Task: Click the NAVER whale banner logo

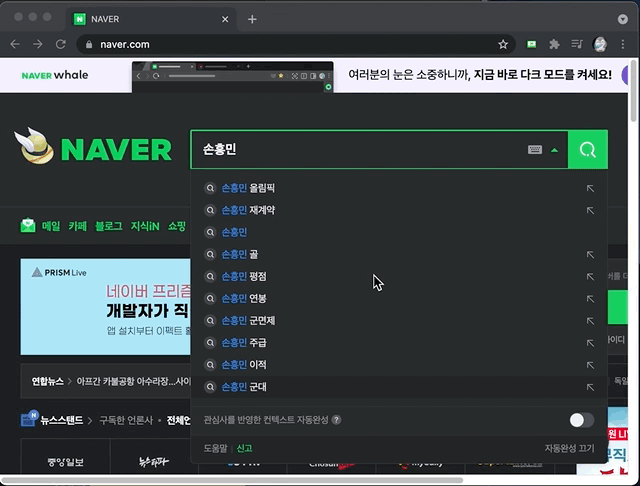Action: point(55,75)
